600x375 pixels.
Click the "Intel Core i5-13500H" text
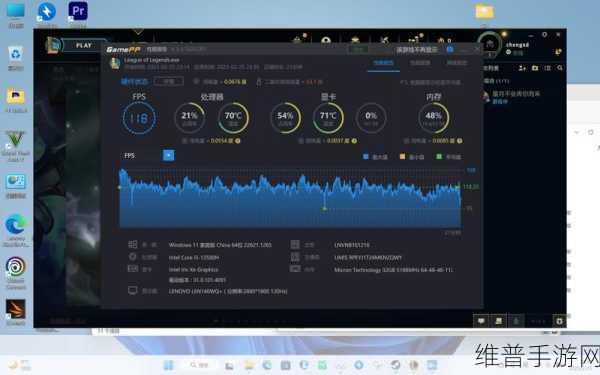[194, 258]
